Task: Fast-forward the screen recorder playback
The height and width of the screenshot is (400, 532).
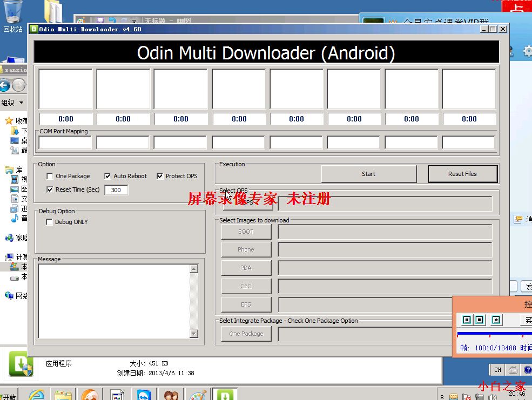Action: [x=496, y=320]
